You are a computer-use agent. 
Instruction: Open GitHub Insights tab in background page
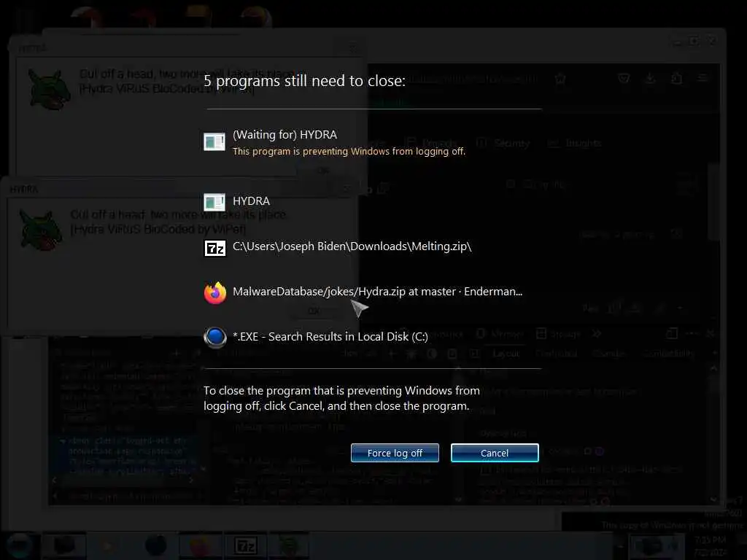(574, 143)
